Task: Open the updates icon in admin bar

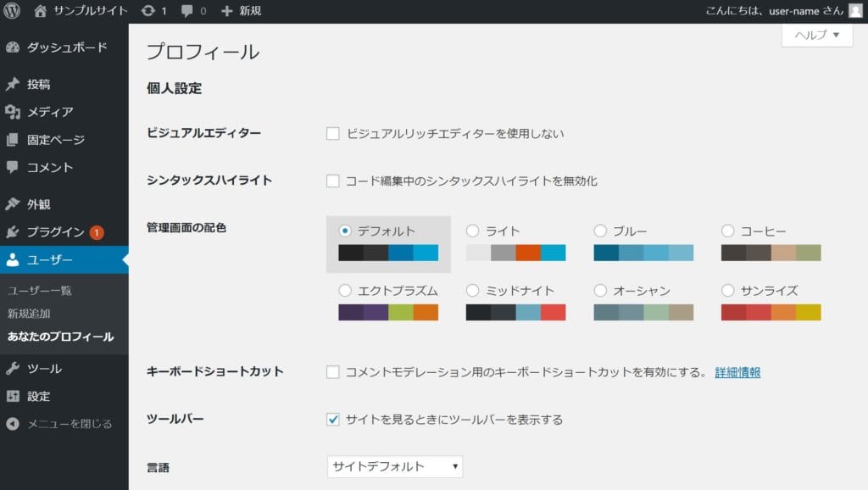Action: (x=148, y=11)
